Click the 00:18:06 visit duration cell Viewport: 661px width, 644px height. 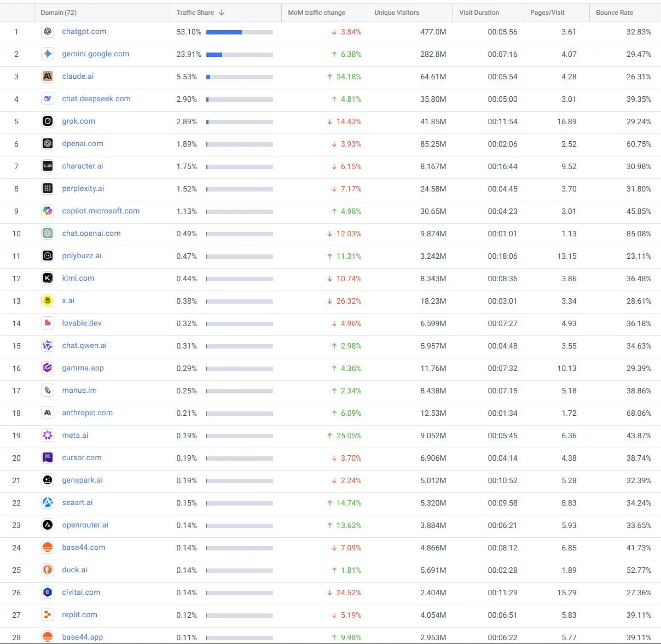coord(502,256)
